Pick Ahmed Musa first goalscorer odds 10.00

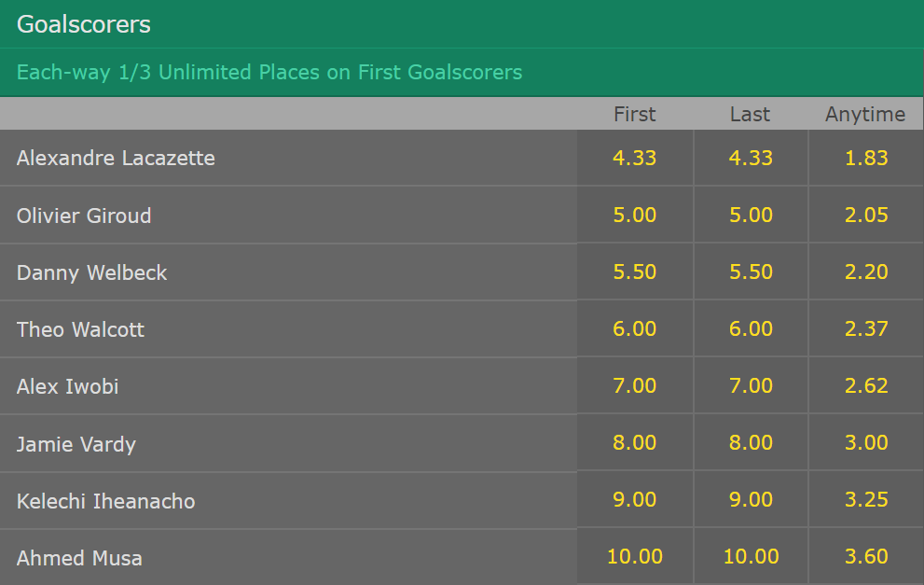coord(635,556)
